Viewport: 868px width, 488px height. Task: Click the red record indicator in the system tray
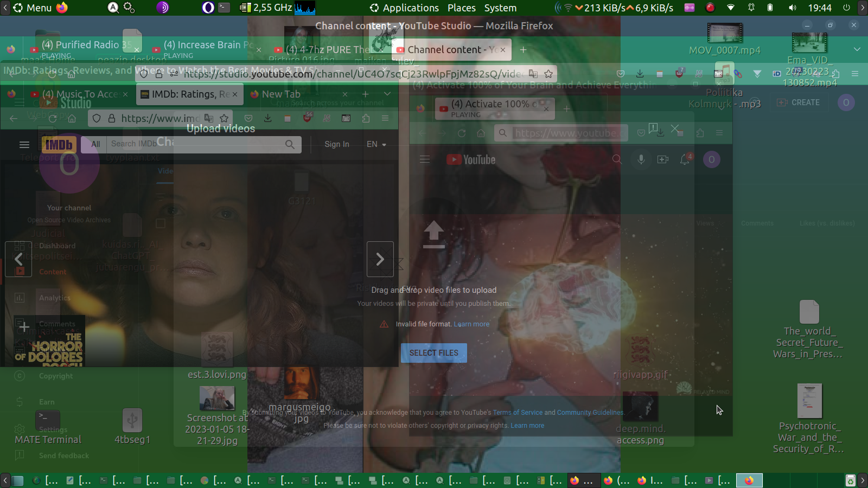click(710, 8)
